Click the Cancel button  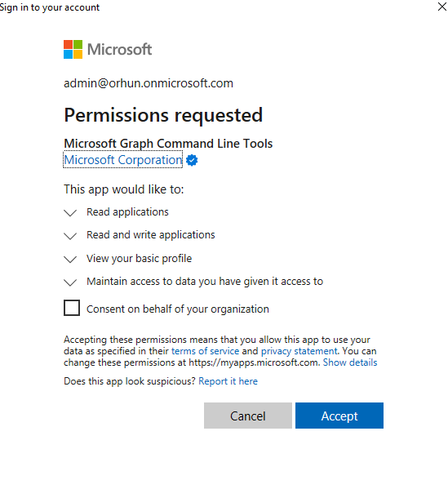pyautogui.click(x=248, y=416)
